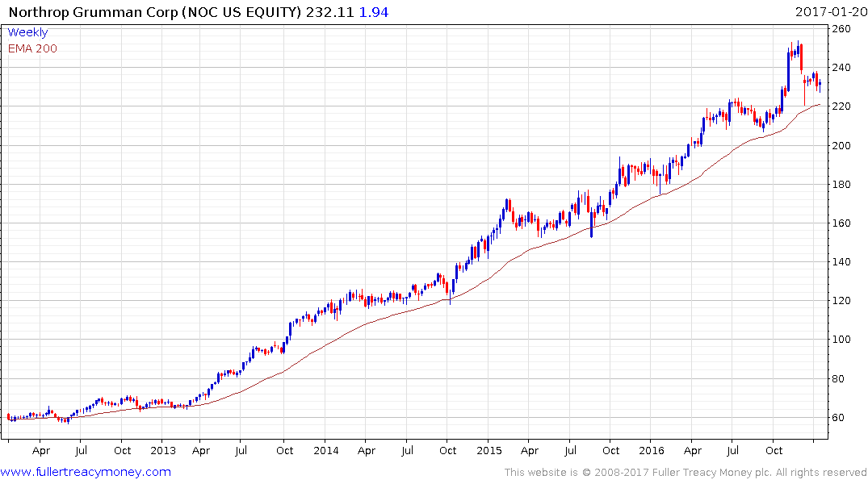Open the www.fullertreacymoney.com link
The height and width of the screenshot is (484, 868).
pos(86,472)
